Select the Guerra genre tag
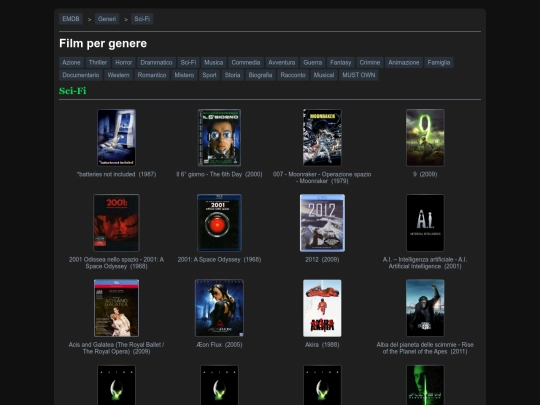540x405 pixels. (313, 63)
